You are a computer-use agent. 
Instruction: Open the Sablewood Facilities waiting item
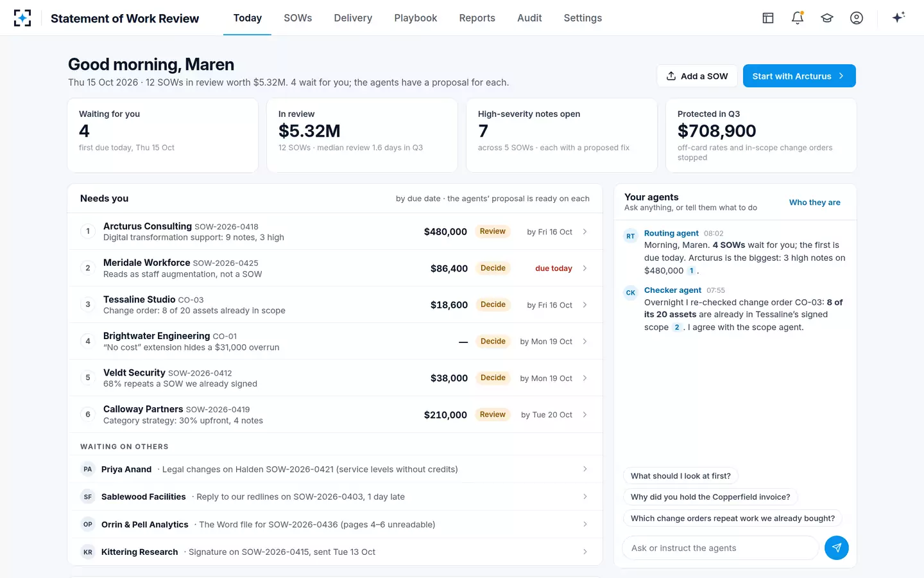(335, 497)
